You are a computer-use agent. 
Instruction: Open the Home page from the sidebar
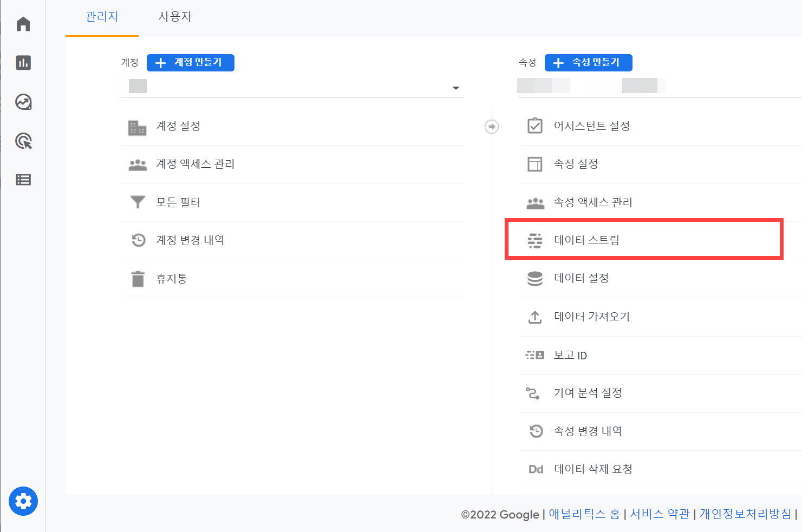pos(23,24)
